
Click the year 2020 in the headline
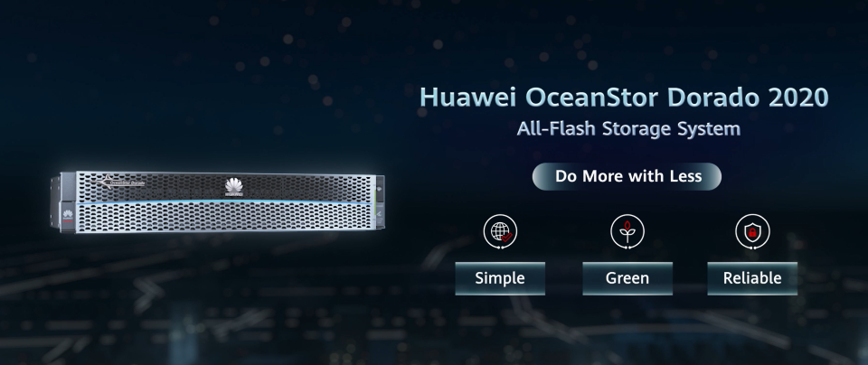click(x=798, y=98)
